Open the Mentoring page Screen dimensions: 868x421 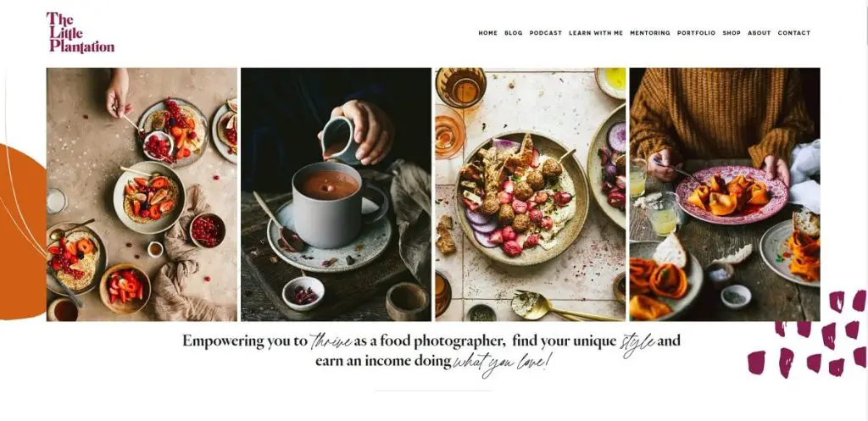click(650, 33)
